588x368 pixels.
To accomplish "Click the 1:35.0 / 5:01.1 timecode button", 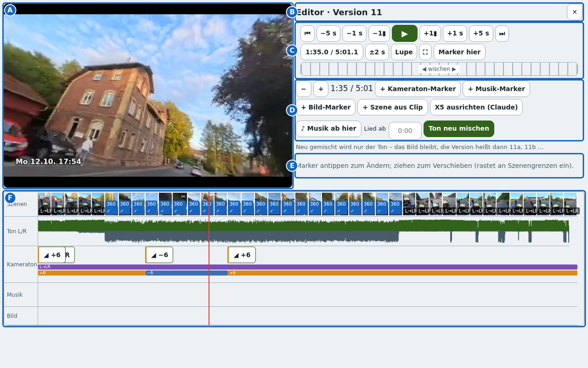I will (x=332, y=52).
